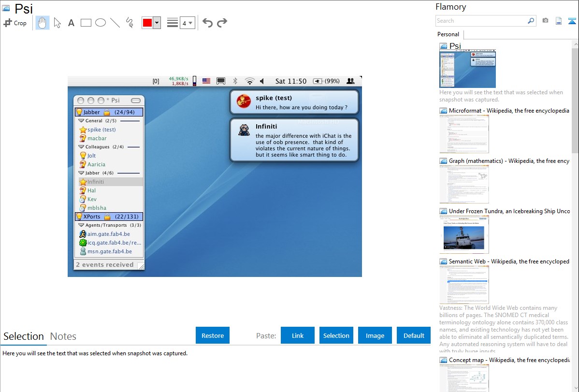
Task: Open the Graph (mathematics) snapshot thumbnail
Action: coord(464,184)
